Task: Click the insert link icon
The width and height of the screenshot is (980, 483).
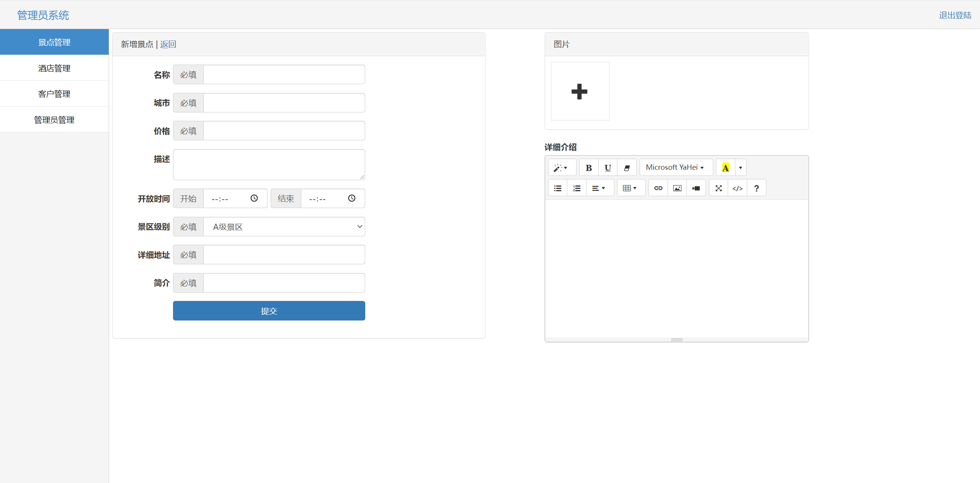Action: pos(658,188)
